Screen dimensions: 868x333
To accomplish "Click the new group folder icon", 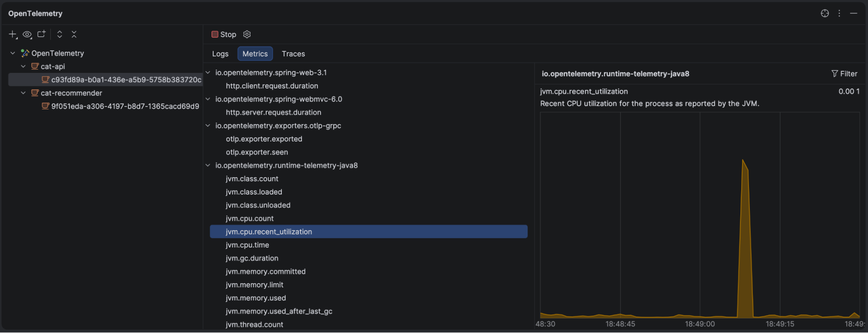I will 41,34.
